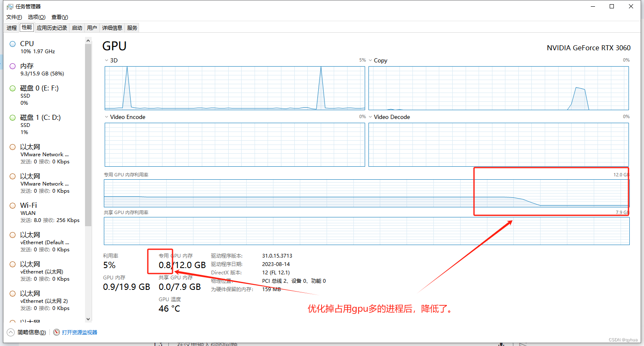Expand the Copy engine dropdown

[x=370, y=60]
